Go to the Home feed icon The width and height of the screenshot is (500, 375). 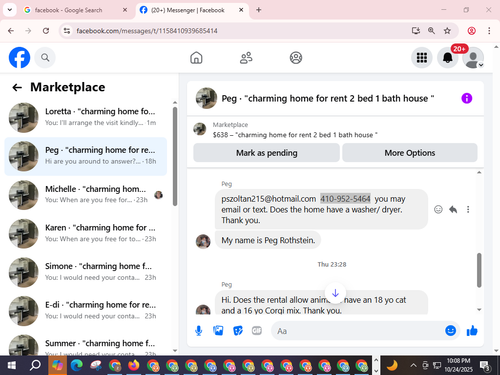point(196,58)
